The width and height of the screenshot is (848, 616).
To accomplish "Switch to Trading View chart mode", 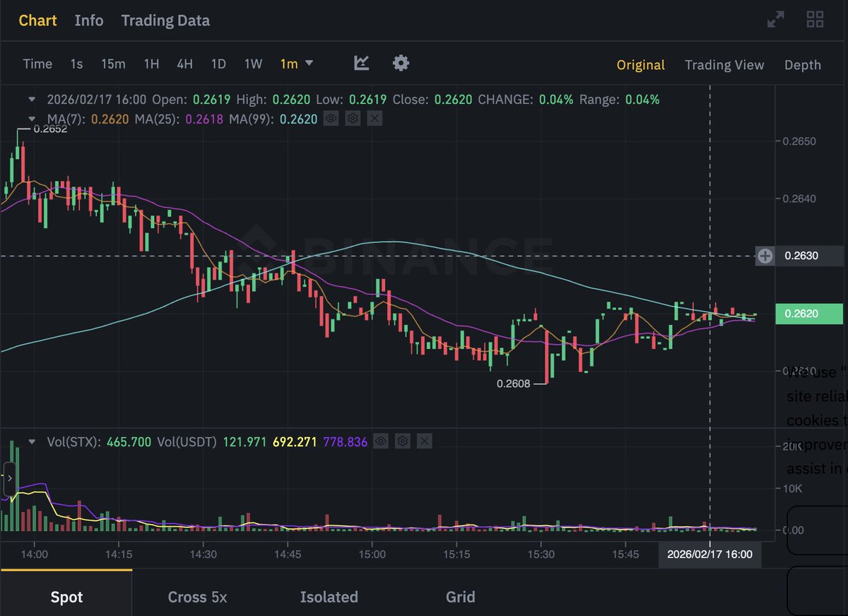I will (x=724, y=64).
